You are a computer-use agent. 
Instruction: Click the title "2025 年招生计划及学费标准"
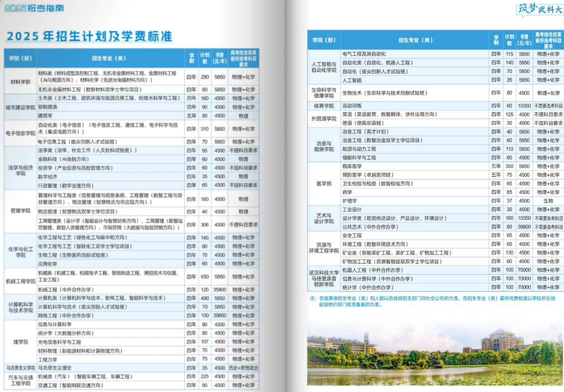click(x=89, y=36)
